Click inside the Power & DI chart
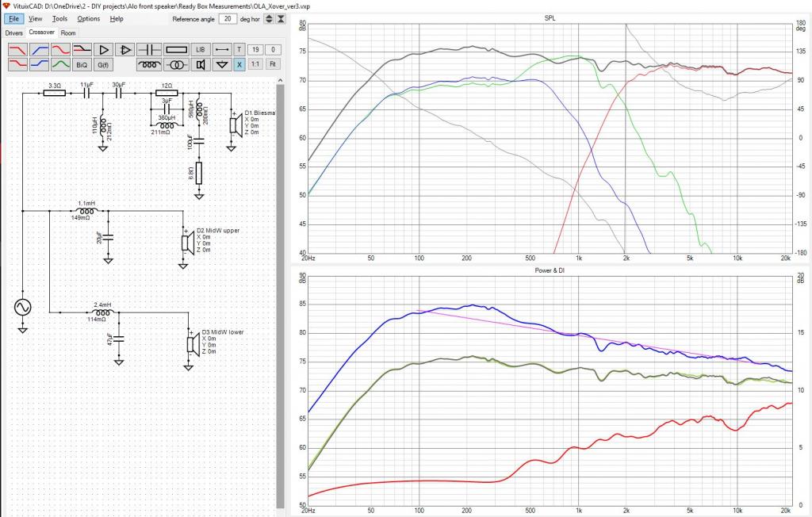Viewport: 812px width, 517px height. tap(550, 391)
